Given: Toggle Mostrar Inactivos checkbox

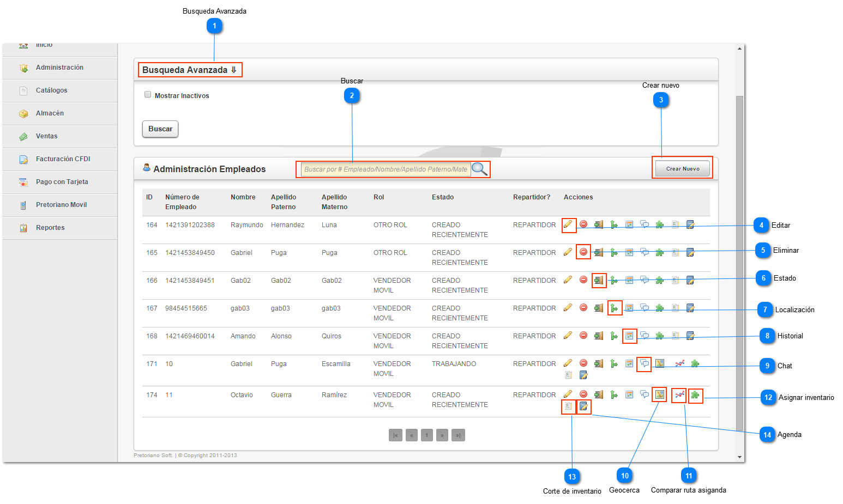Looking at the screenshot, I should pyautogui.click(x=148, y=94).
